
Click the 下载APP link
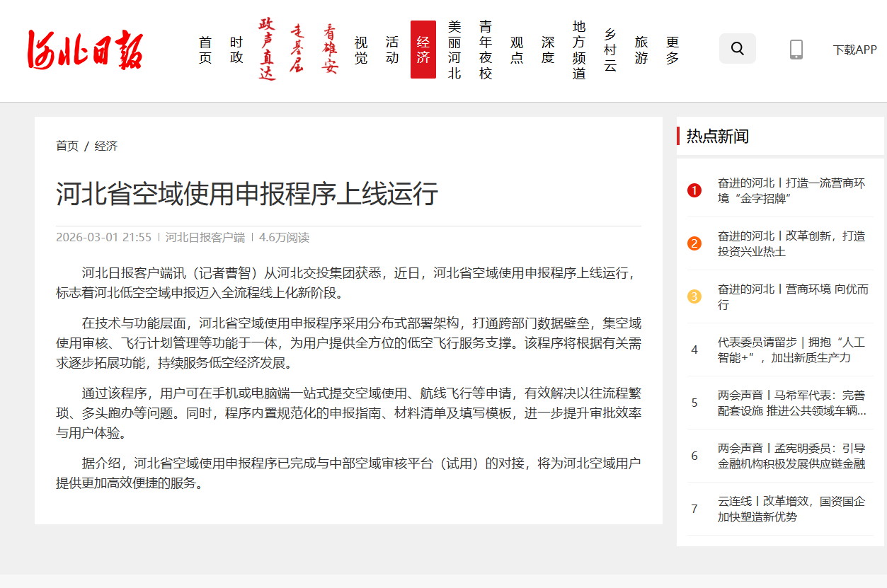[x=854, y=50]
